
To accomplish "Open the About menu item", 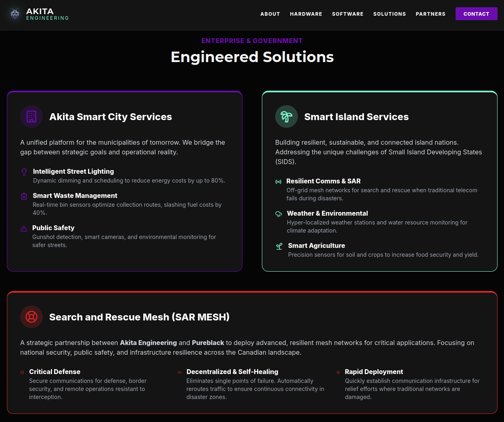I will (270, 14).
